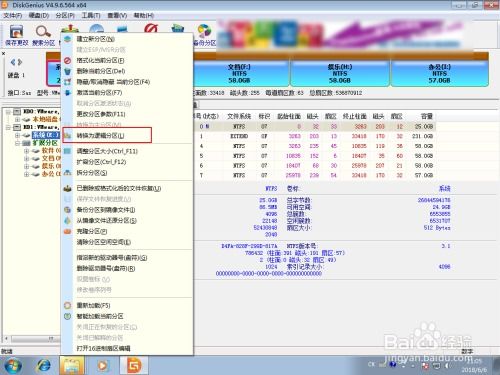Click the 搜索分区 magnifier toolbar icon
Image resolution: width=500 pixels, height=375 pixels.
coord(43,35)
